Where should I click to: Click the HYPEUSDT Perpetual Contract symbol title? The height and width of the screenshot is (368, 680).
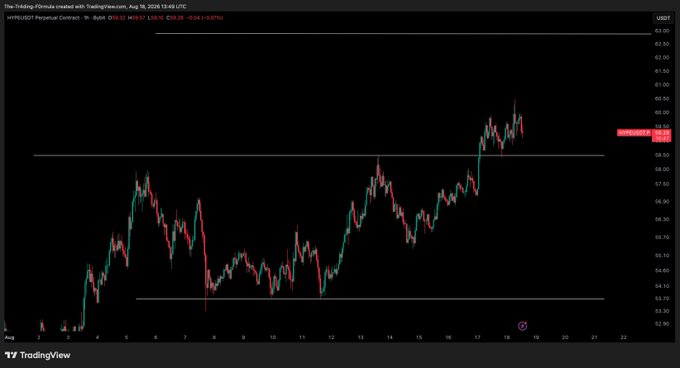tap(43, 18)
